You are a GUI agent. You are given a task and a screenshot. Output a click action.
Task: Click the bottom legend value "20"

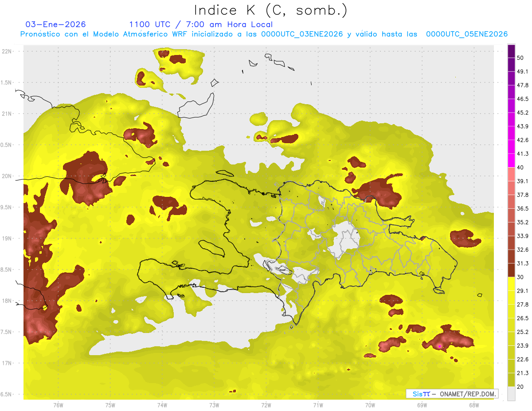[x=520, y=387]
